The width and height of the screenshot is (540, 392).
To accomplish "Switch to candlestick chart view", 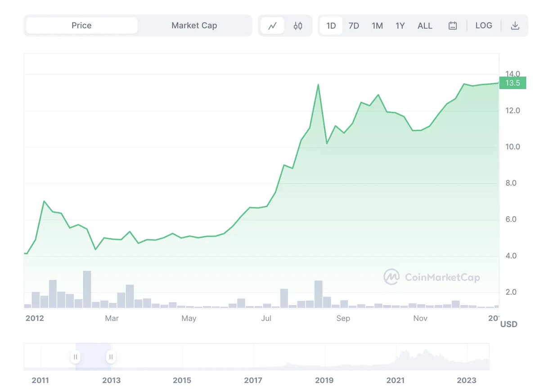I will 298,26.
